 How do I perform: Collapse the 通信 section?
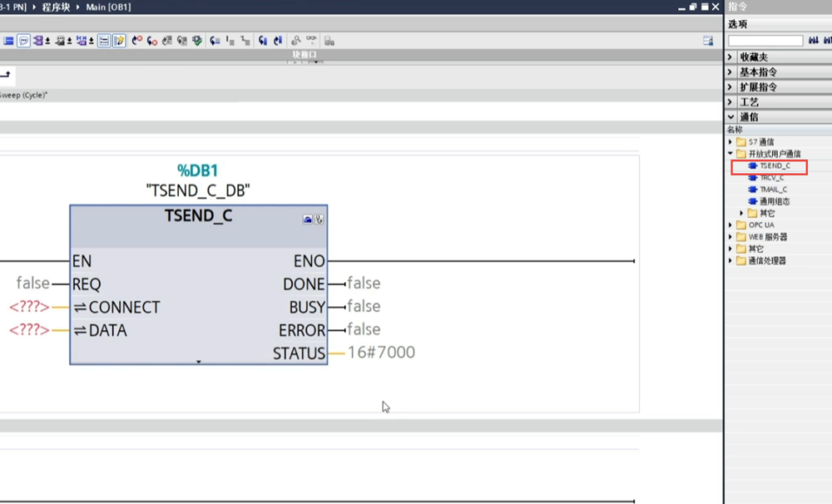coord(731,117)
